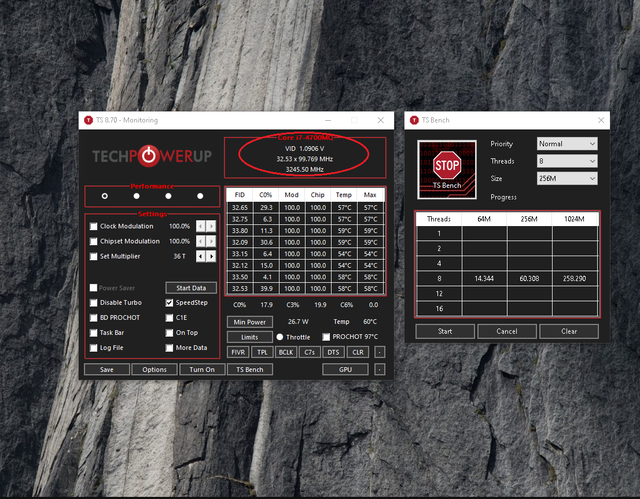Select the second Performance profile radio button
This screenshot has height=499, width=640.
(136, 196)
